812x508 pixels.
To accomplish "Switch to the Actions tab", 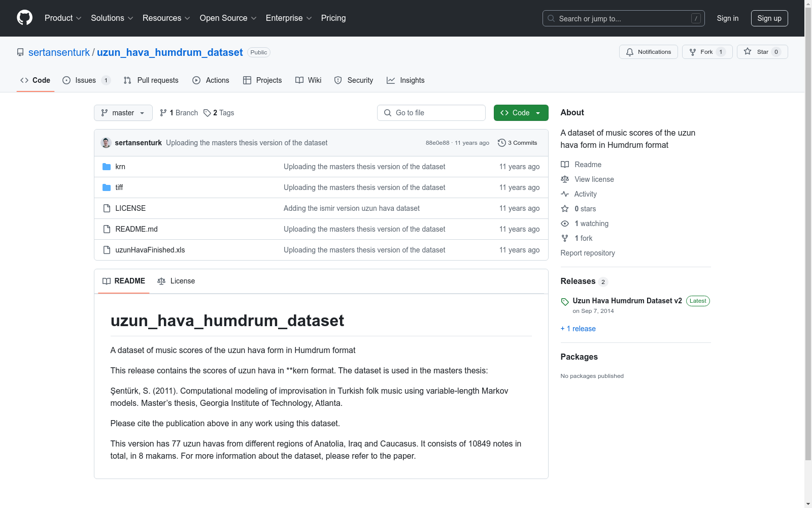I will (211, 80).
